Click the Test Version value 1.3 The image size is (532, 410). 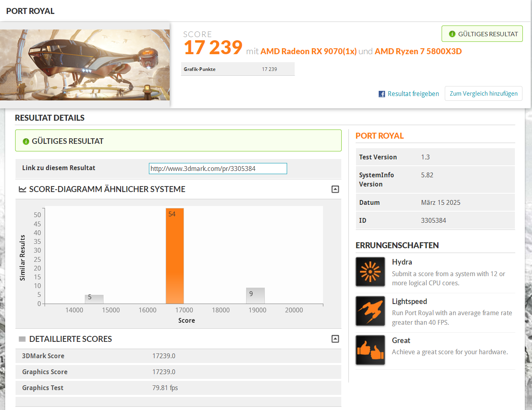425,157
